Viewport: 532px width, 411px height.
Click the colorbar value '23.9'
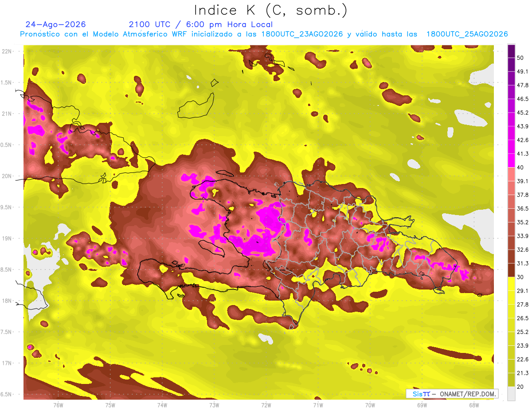522,345
